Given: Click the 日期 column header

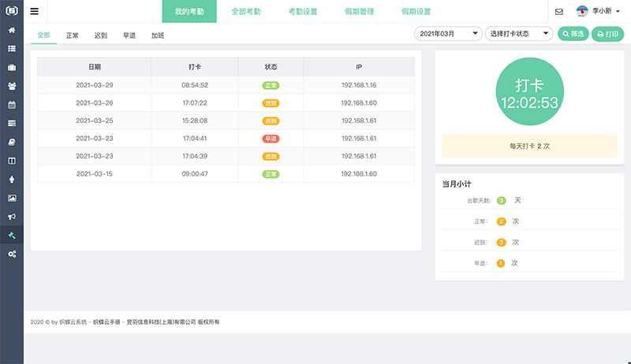Looking at the screenshot, I should click(95, 67).
